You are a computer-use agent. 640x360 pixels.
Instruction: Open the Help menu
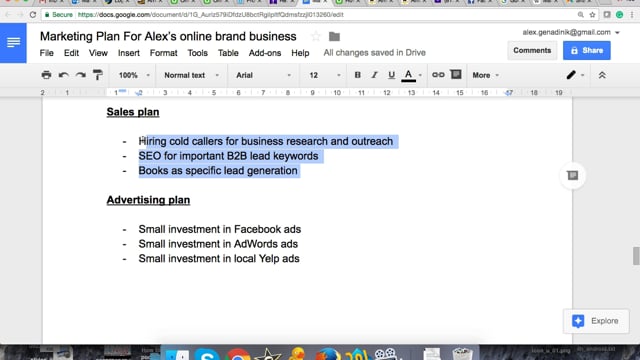click(x=300, y=53)
